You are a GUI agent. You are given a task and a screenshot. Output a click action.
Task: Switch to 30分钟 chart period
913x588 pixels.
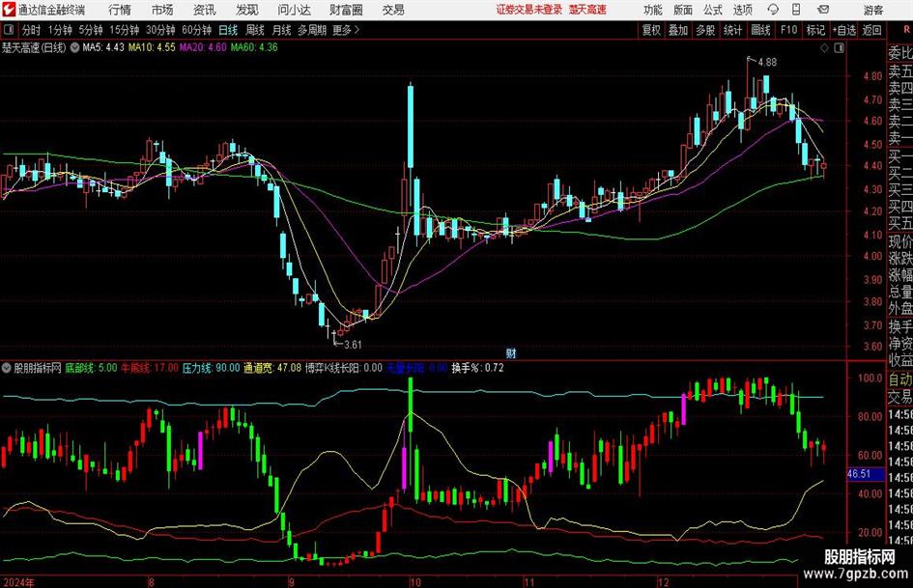(160, 30)
